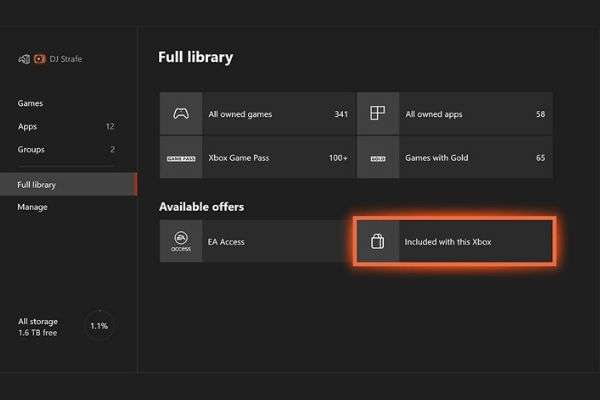Open All owned games tile
The image size is (600, 400).
point(258,114)
